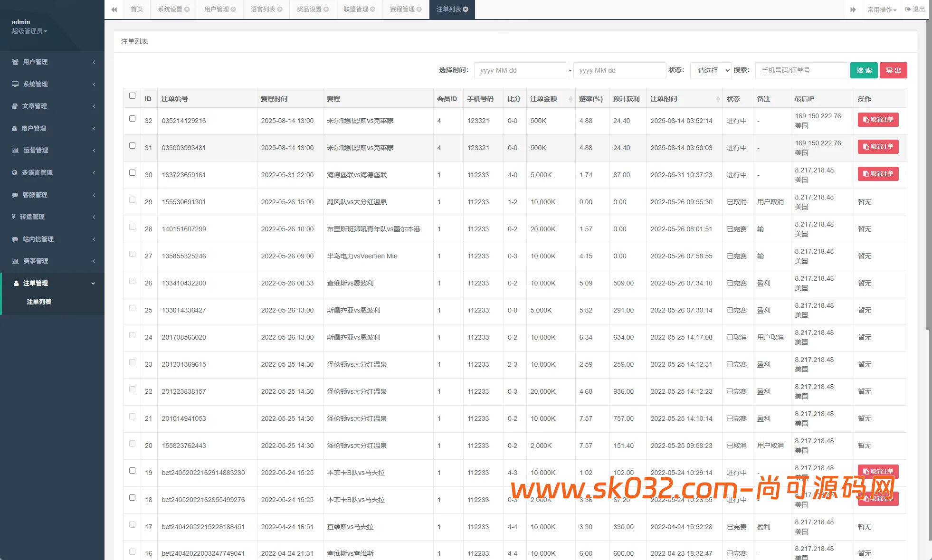Click the 多语言管理 globe icon

(15, 172)
